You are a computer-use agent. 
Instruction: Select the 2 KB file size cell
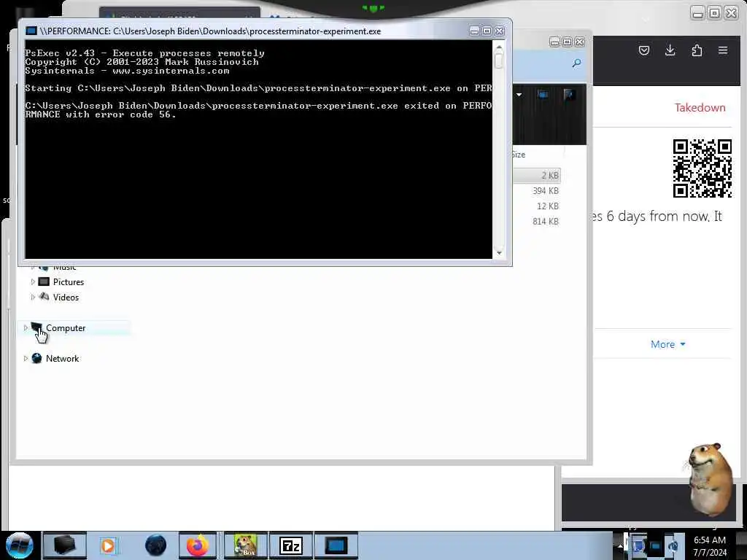[550, 175]
